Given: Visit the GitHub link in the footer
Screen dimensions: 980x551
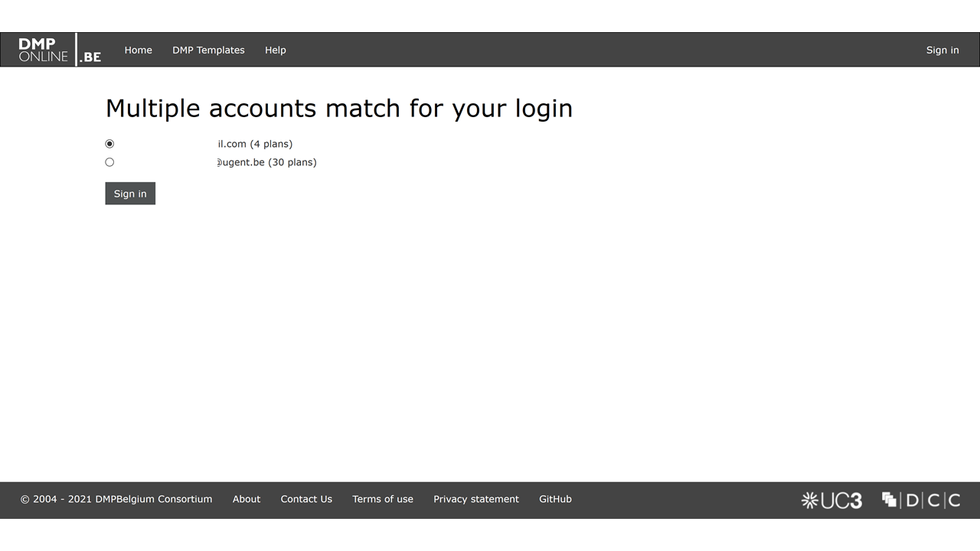Looking at the screenshot, I should tap(555, 499).
